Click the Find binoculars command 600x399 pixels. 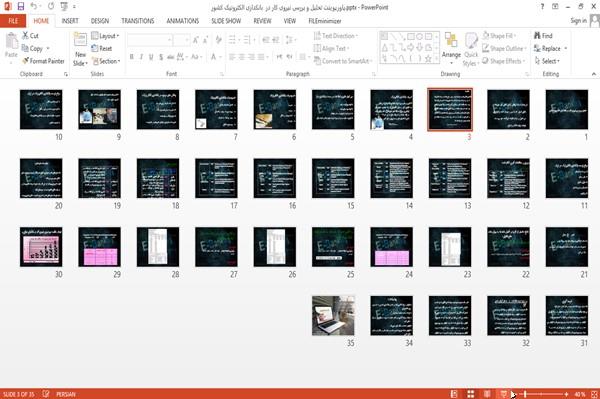(x=543, y=36)
